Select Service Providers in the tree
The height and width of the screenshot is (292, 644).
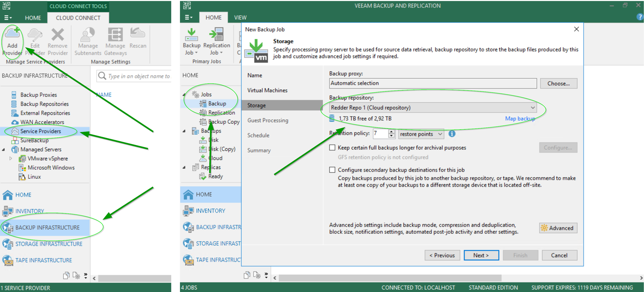click(x=41, y=131)
